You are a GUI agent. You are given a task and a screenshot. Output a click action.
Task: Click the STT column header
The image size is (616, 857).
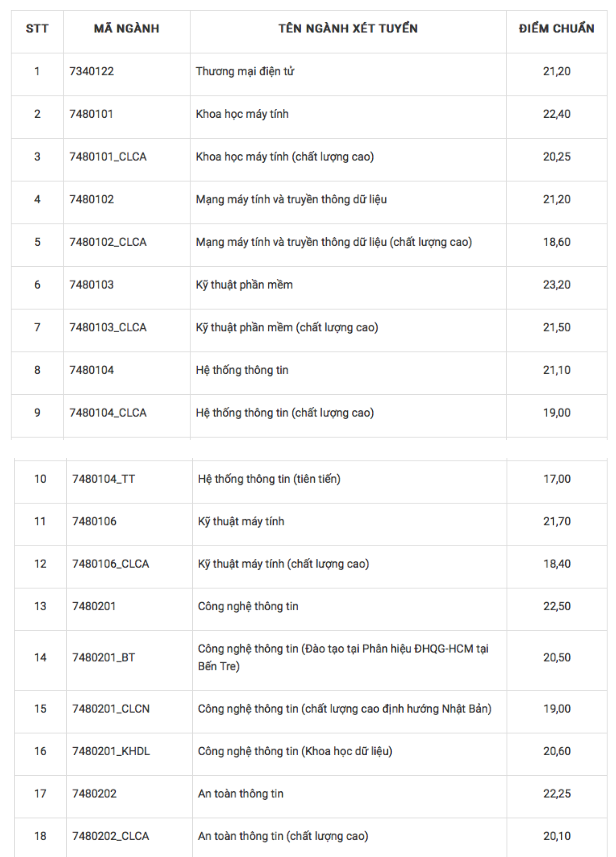pyautogui.click(x=37, y=28)
